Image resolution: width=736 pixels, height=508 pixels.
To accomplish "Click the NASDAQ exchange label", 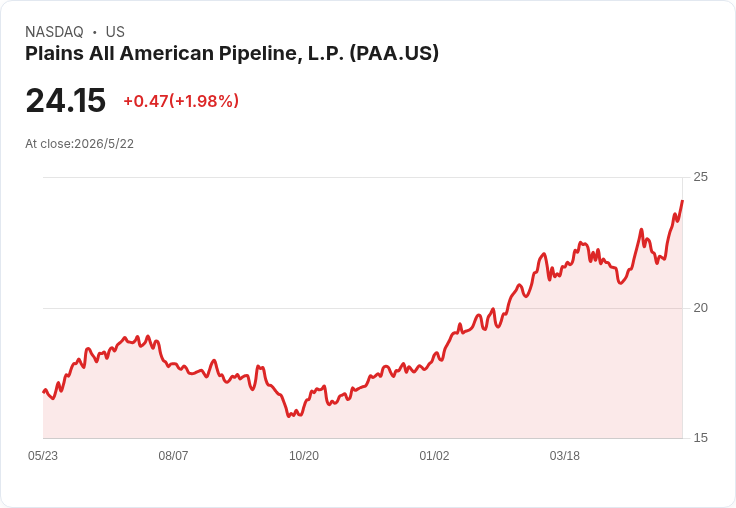I will pyautogui.click(x=54, y=32).
